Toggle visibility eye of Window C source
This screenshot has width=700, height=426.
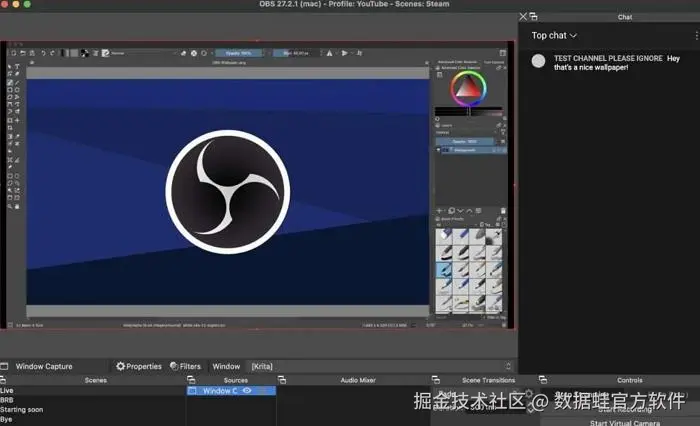coord(247,391)
